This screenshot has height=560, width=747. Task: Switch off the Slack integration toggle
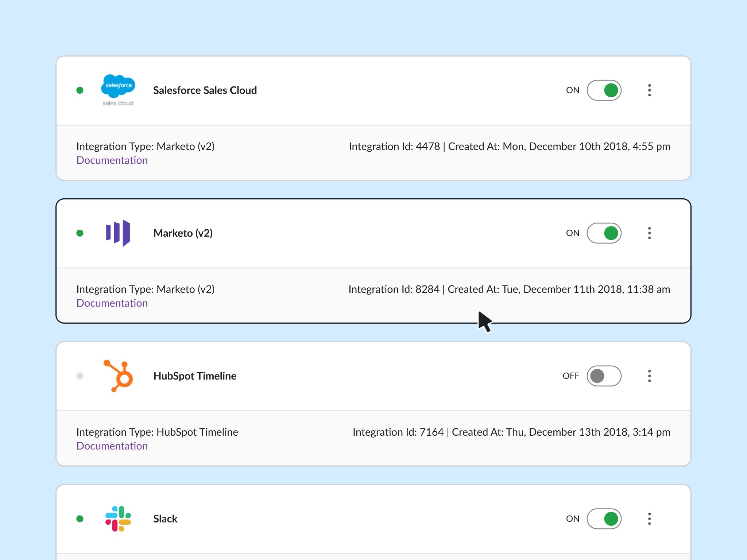tap(604, 518)
